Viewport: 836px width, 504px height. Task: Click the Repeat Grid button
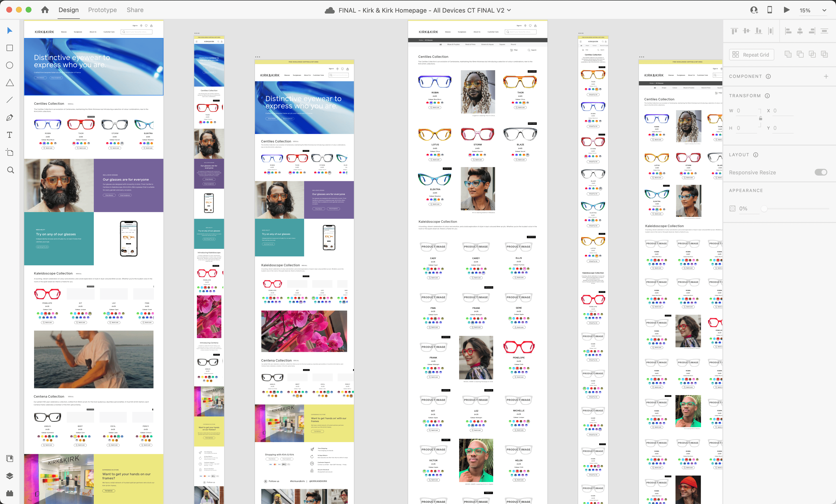click(x=751, y=55)
